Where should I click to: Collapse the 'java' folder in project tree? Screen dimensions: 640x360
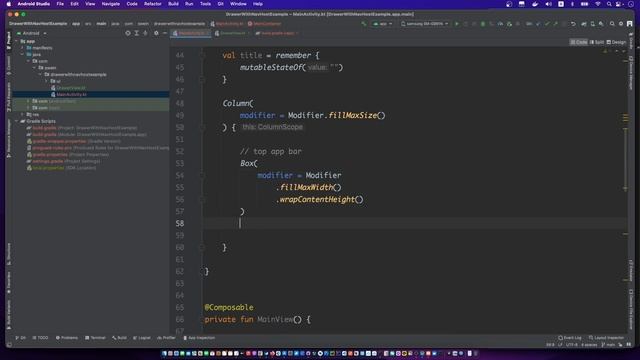point(23,54)
